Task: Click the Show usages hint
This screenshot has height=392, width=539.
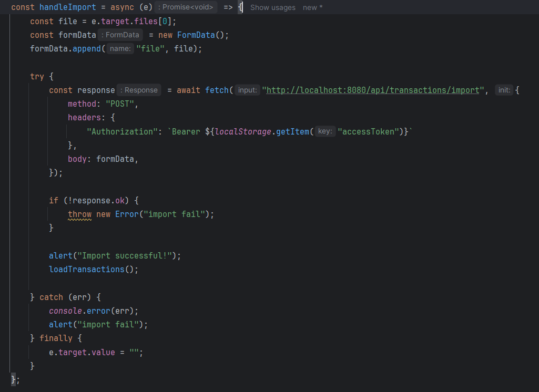Action: 272,7
